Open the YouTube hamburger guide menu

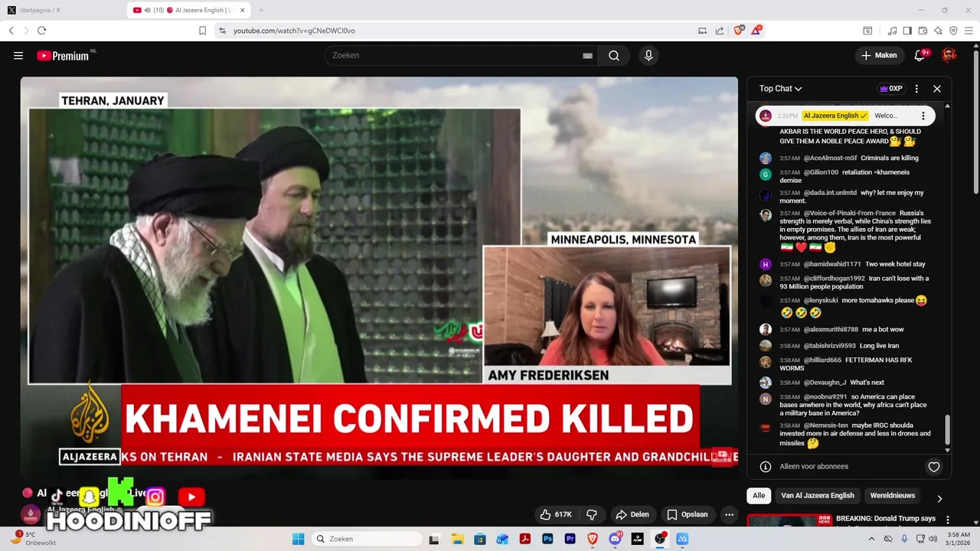18,55
